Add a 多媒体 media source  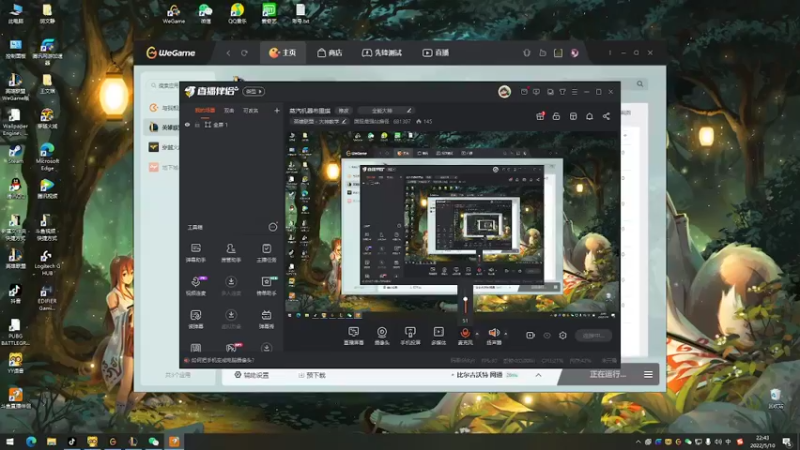[439, 336]
